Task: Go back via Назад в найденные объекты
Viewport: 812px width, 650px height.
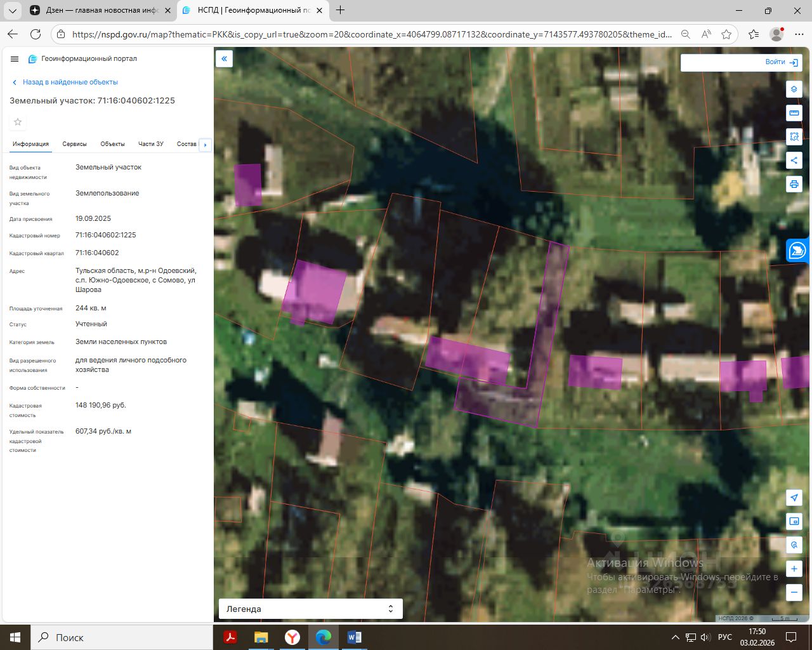Action: (65, 83)
